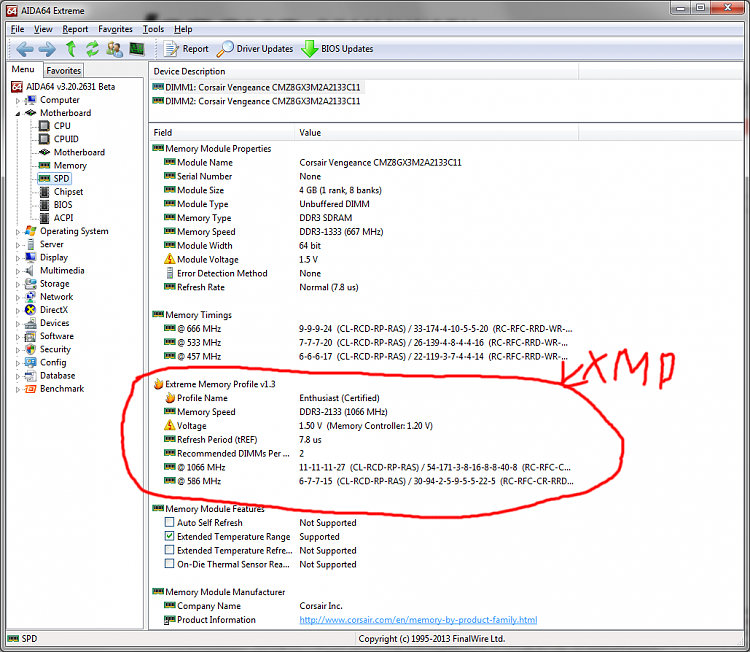This screenshot has width=750, height=652.
Task: Toggle the Auto Self Refresh checkbox
Action: [169, 522]
